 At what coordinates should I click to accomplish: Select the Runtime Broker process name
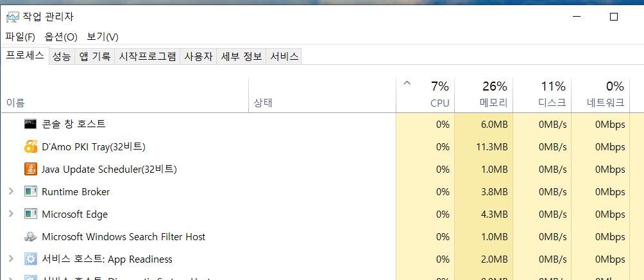[x=76, y=191]
